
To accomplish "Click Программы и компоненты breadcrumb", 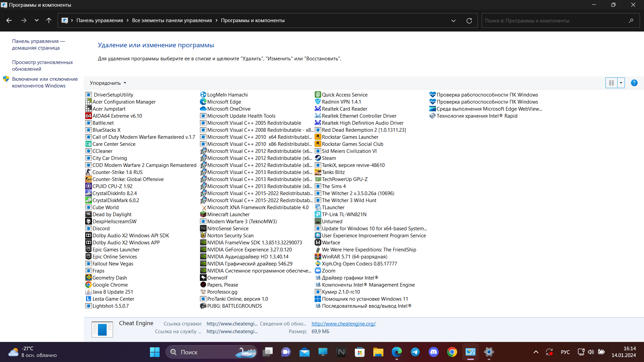I will click(x=253, y=20).
